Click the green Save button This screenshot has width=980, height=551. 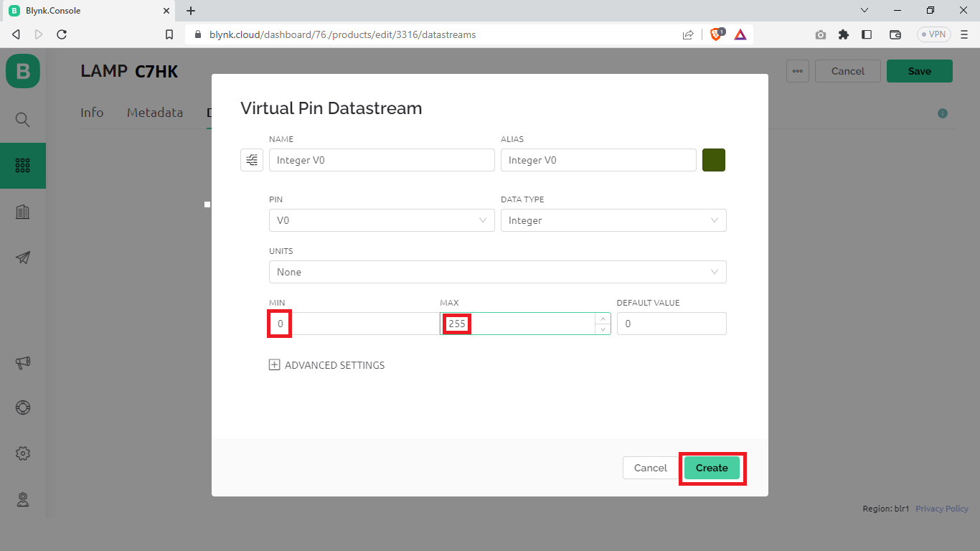click(x=920, y=71)
